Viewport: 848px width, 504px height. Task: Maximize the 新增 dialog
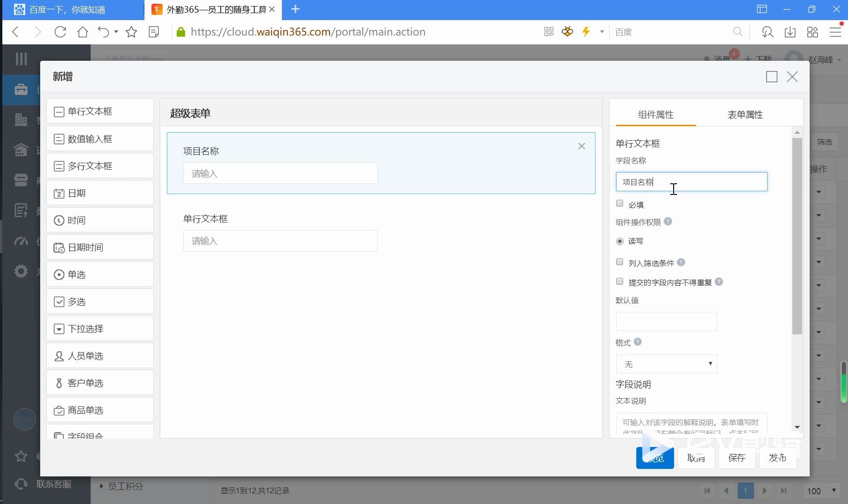[772, 77]
